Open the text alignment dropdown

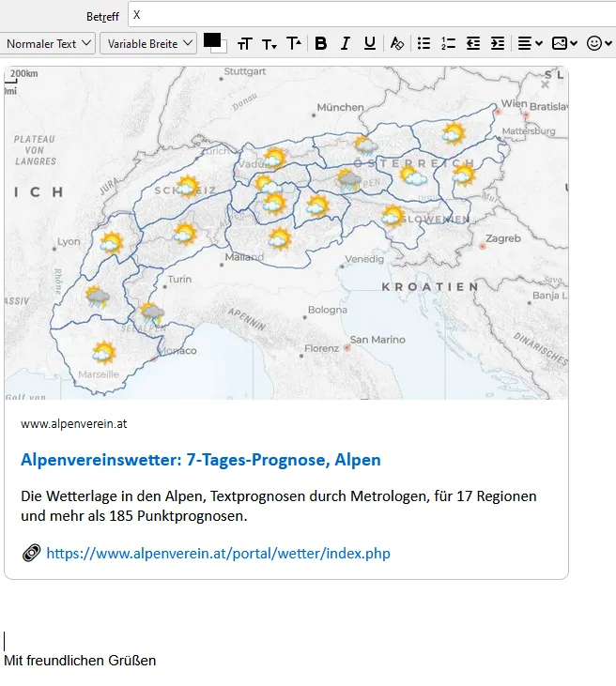(531, 43)
